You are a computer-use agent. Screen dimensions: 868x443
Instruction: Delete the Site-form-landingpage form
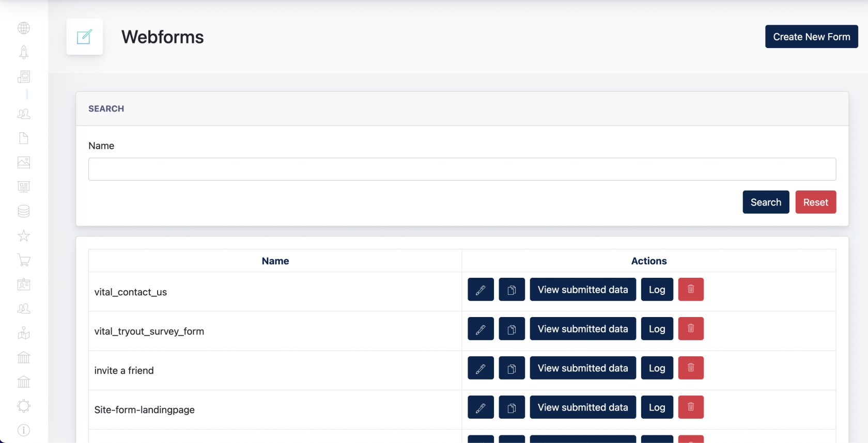[691, 407]
